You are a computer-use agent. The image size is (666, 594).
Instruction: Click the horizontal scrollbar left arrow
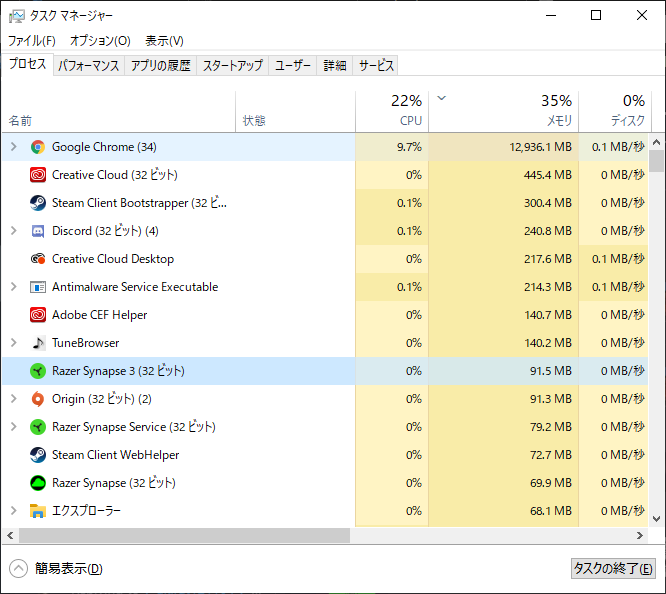[x=10, y=536]
